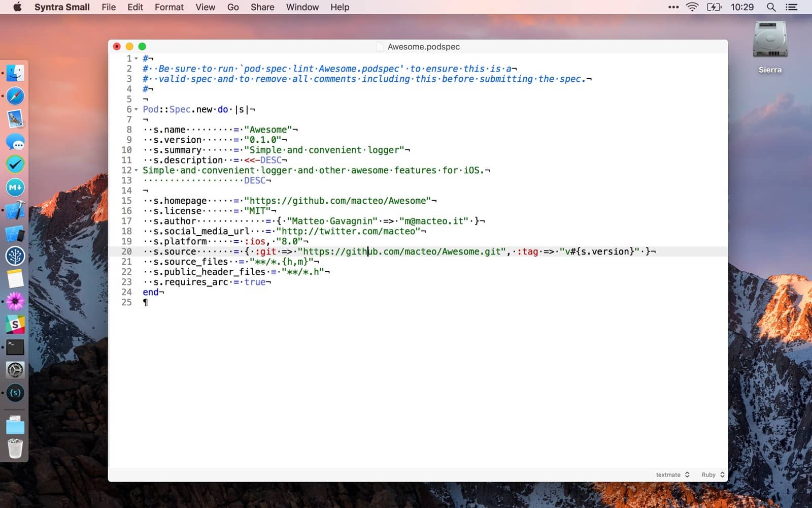Open the Messages app in dock
This screenshot has height=508, width=812.
tap(15, 142)
